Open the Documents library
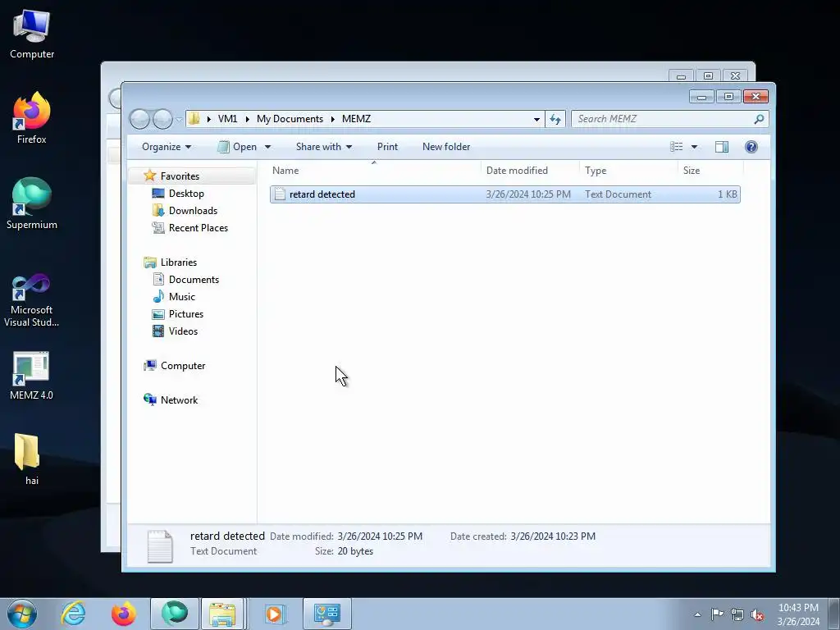 point(194,280)
